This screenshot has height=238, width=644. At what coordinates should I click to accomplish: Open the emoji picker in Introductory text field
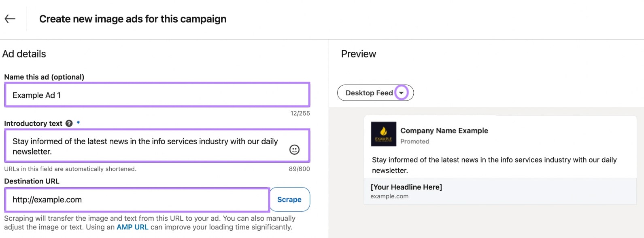[x=294, y=150]
